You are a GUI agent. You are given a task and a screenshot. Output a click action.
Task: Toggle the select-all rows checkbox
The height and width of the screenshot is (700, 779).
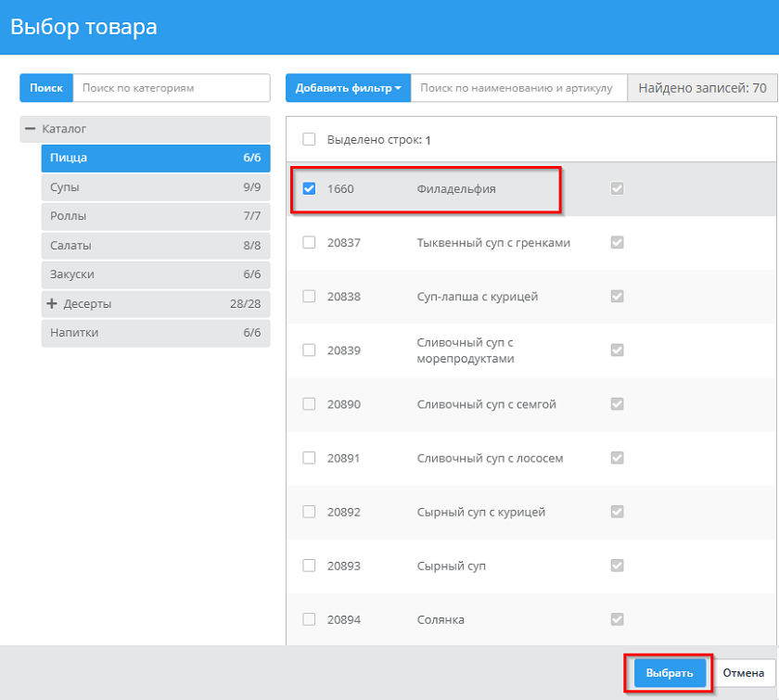(x=310, y=140)
